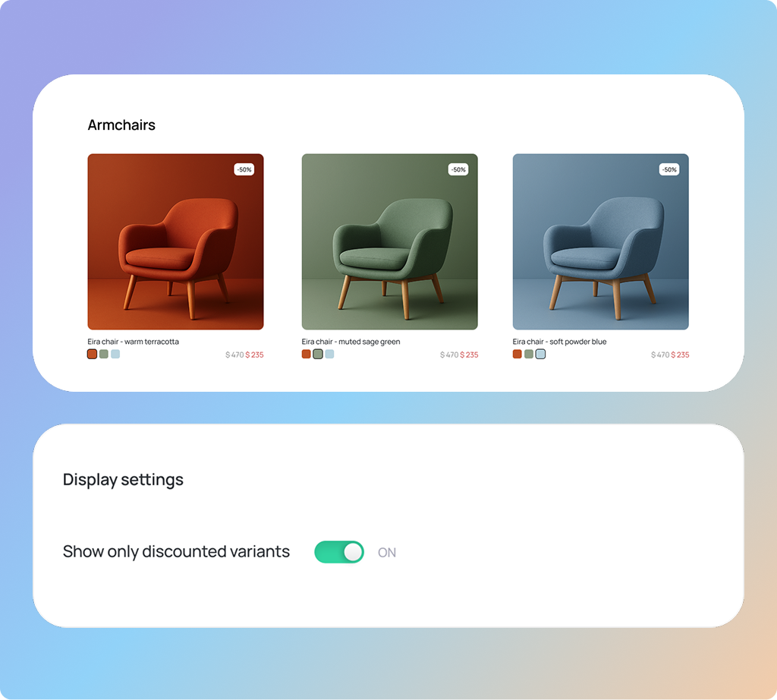
Task: Select light blue swatch under the terracotta chair
Action: 115,354
